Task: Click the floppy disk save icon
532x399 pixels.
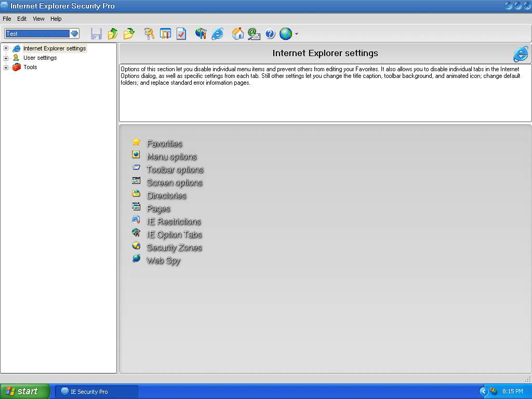Action: 96,34
